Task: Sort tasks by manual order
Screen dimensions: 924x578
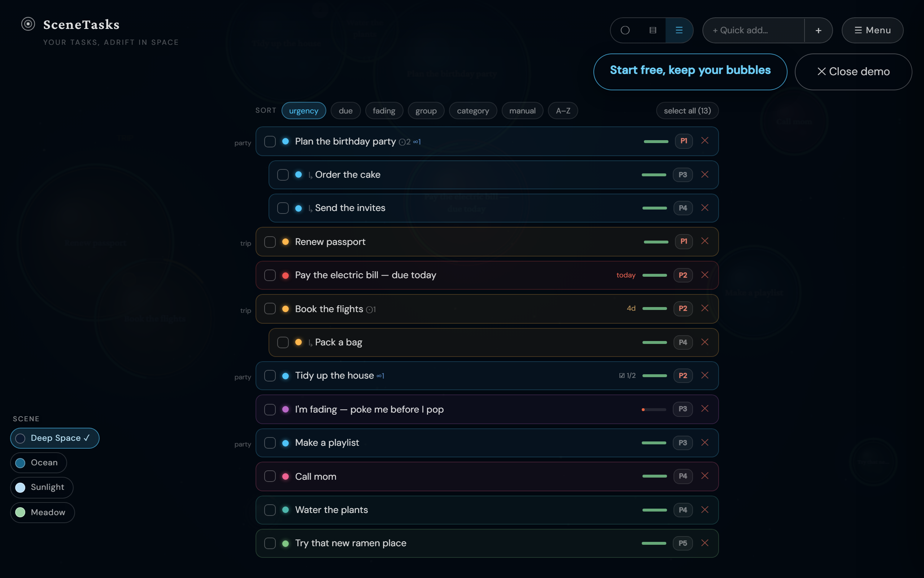Action: 522,111
